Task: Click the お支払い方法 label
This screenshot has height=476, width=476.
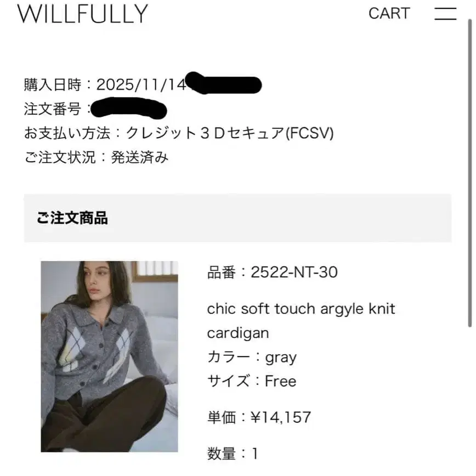Action: pyautogui.click(x=67, y=133)
